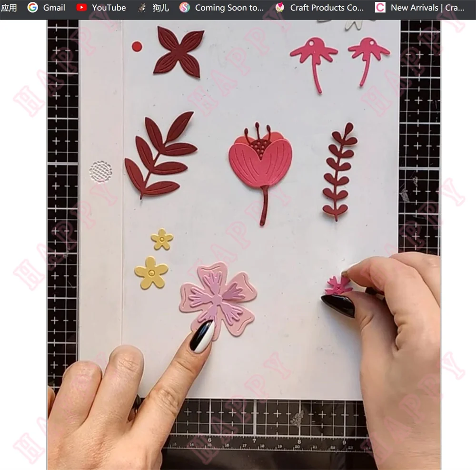Click the craft die-cut video image
Image resolution: width=476 pixels, height=470 pixels.
[x=244, y=245]
